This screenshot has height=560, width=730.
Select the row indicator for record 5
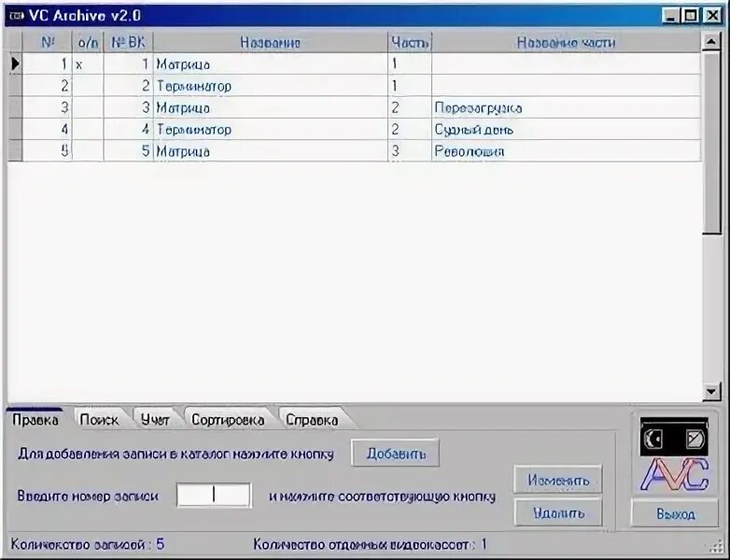tap(15, 151)
